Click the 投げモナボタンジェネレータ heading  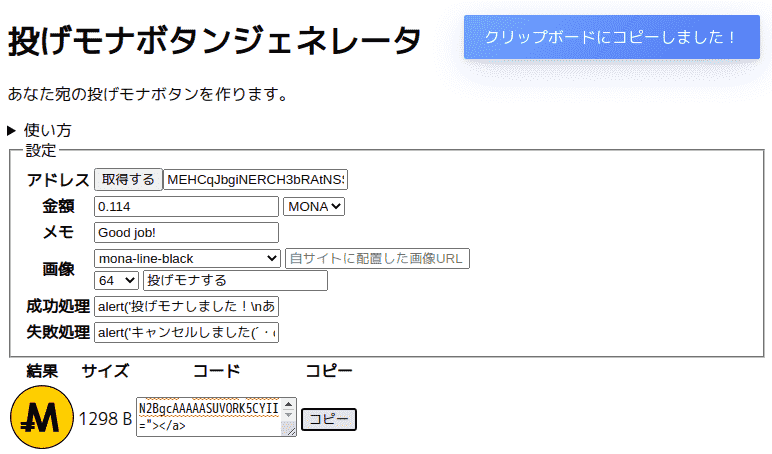coord(214,40)
